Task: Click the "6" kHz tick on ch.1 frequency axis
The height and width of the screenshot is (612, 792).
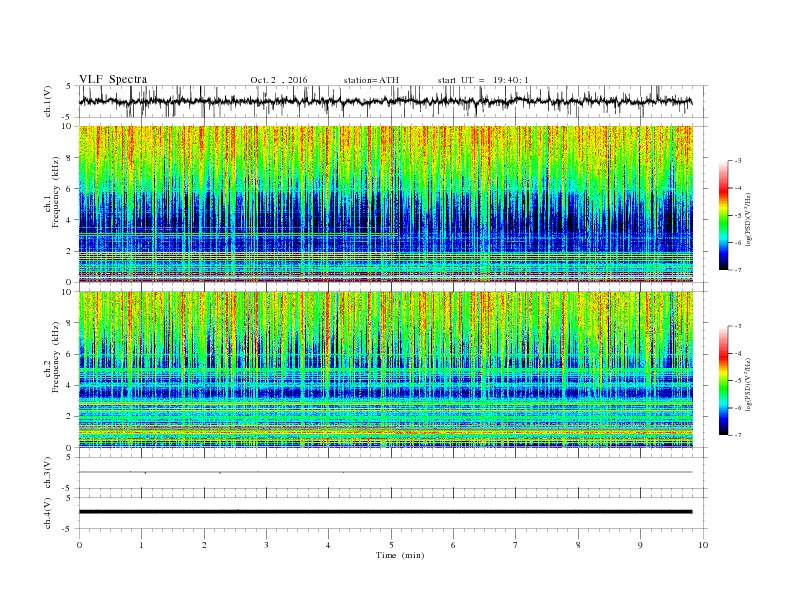Action: [x=70, y=189]
